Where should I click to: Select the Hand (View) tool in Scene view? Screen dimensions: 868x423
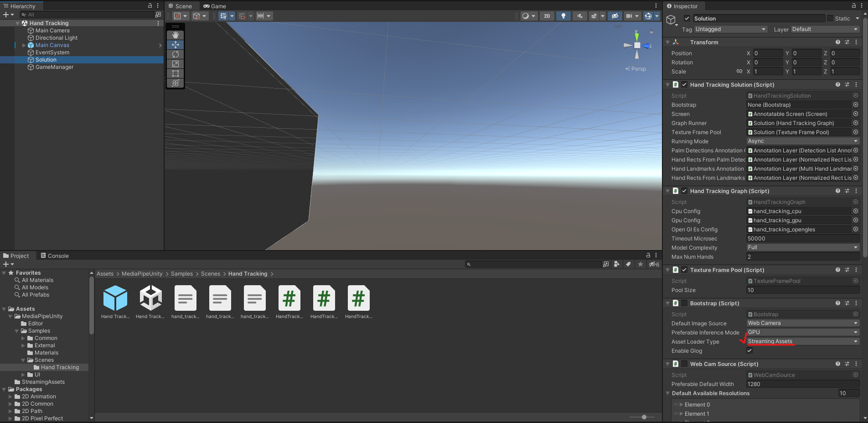(176, 35)
